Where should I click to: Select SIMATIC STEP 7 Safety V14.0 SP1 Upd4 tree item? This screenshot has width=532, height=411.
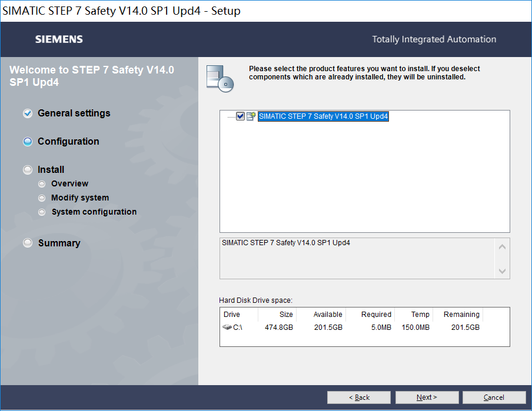tap(323, 116)
